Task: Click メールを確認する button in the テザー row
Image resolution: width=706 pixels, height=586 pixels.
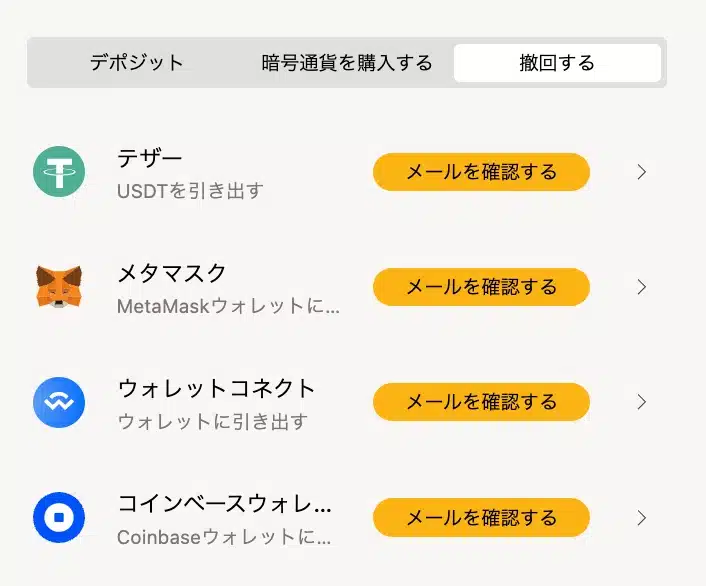Action: (481, 172)
